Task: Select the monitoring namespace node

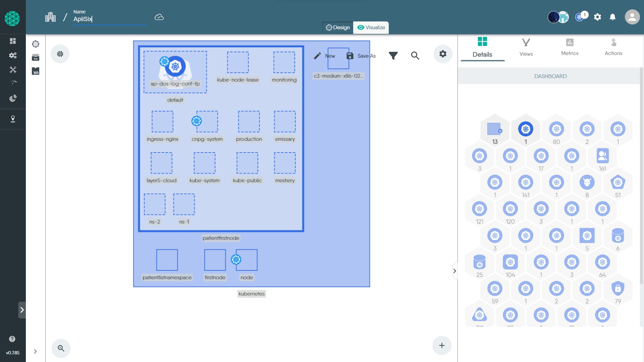Action: click(x=284, y=62)
